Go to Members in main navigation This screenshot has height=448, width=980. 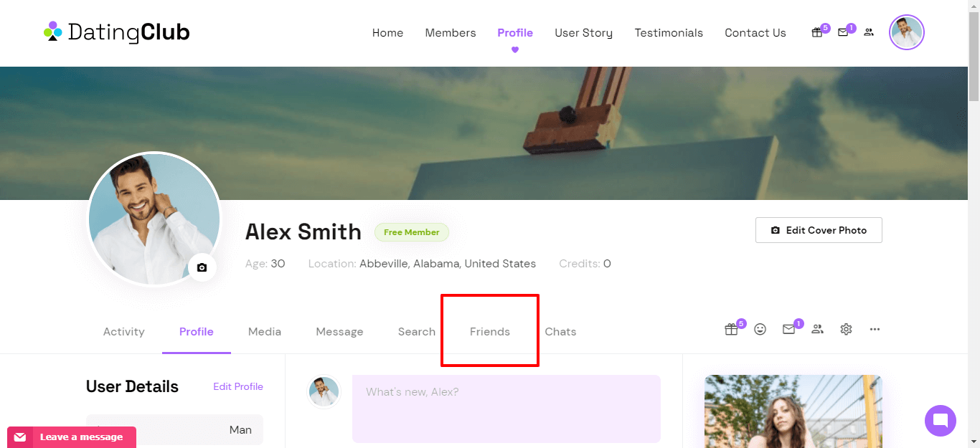451,33
